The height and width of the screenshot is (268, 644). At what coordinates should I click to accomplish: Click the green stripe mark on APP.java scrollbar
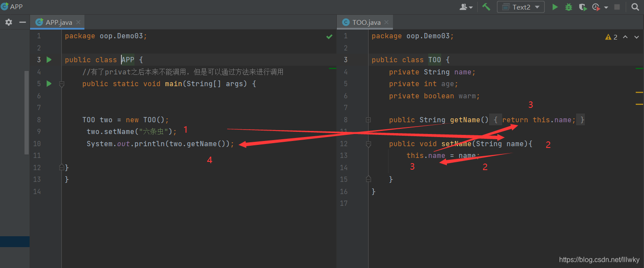(332, 68)
